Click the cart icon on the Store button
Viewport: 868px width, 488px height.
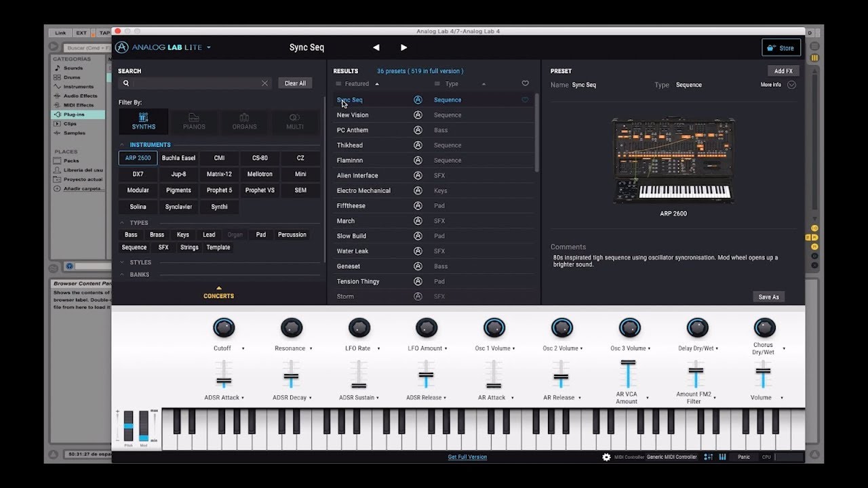coord(771,47)
